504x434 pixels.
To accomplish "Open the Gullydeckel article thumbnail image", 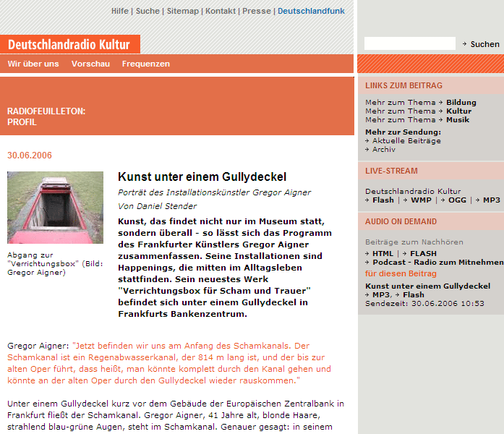I will 55,208.
